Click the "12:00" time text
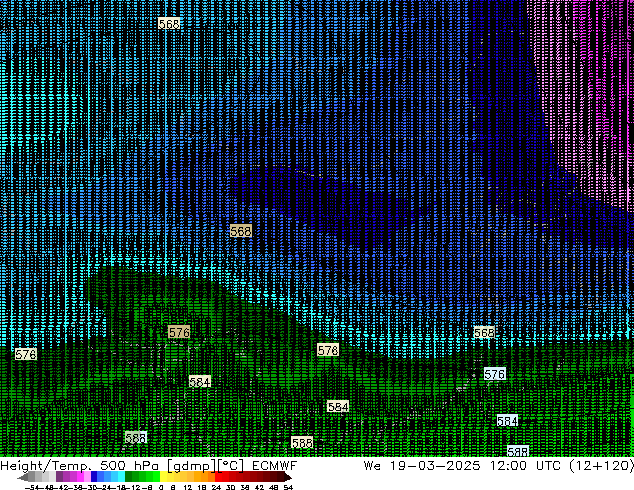The image size is (634, 490). 508,465
